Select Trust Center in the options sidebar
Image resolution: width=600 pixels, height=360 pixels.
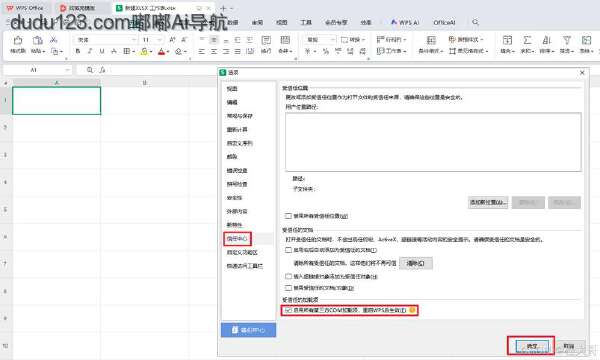237,239
